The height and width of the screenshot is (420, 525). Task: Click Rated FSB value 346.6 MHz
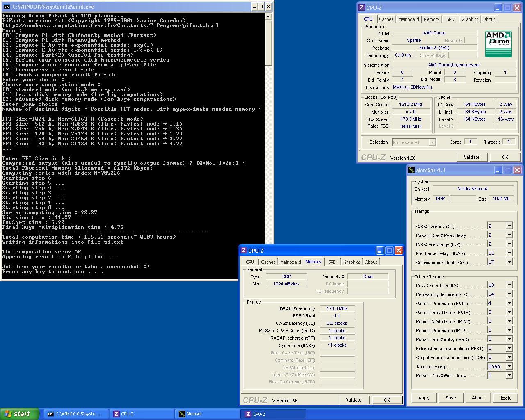click(x=411, y=126)
